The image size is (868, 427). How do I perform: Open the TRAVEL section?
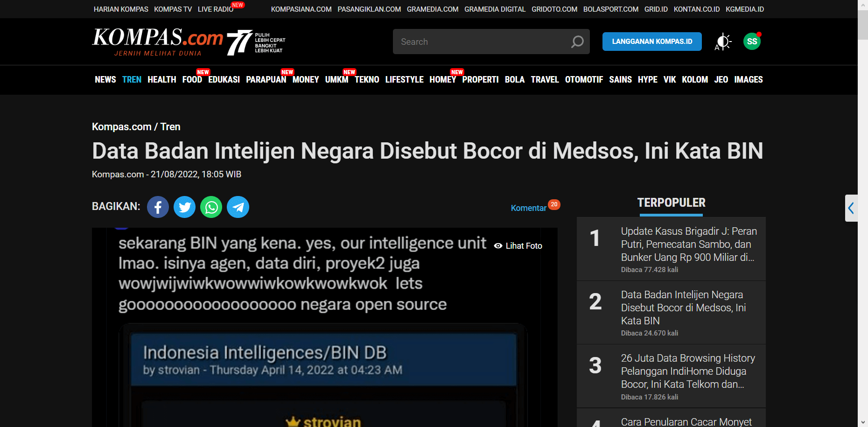[545, 80]
